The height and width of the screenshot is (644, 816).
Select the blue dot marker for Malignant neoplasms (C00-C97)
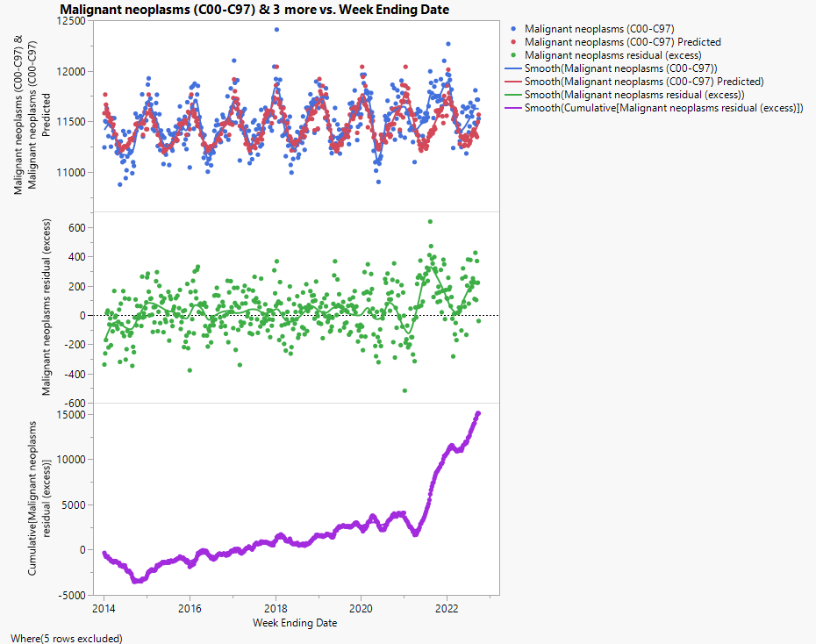(513, 29)
